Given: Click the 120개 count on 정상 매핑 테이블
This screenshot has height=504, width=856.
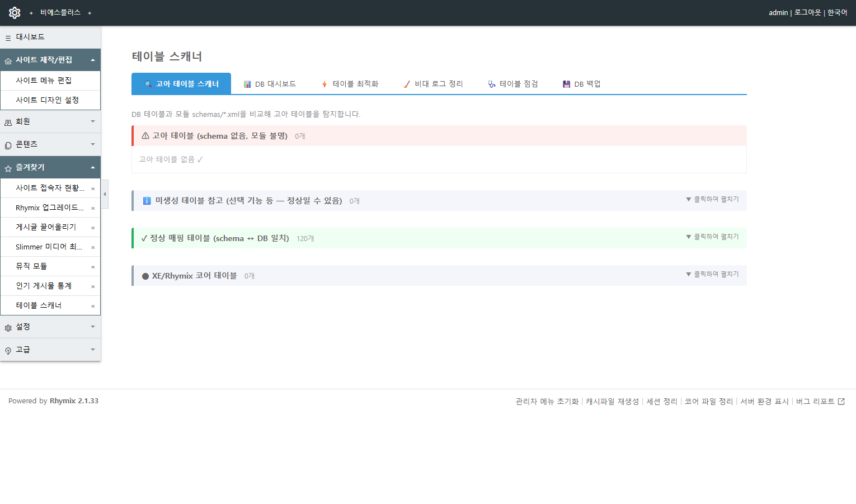Looking at the screenshot, I should coord(305,239).
